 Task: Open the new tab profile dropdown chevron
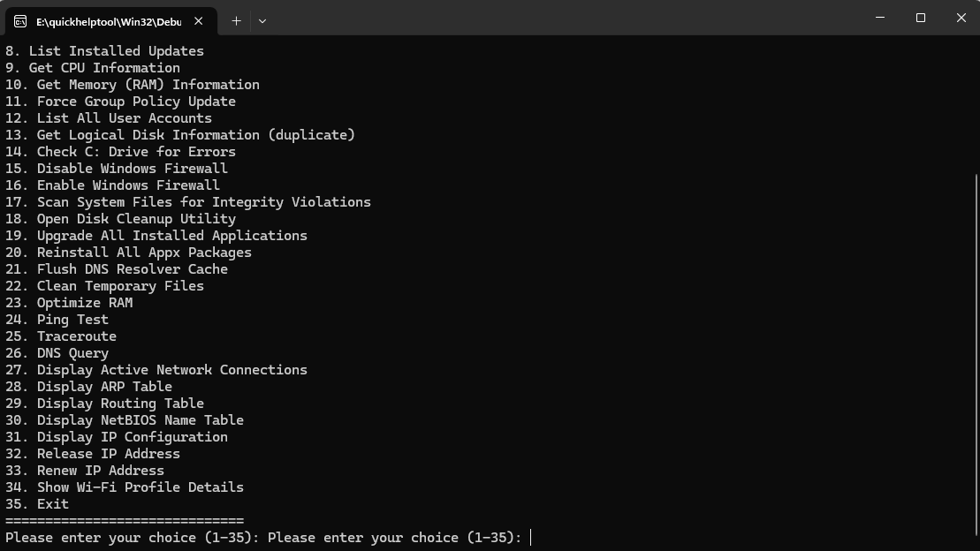tap(262, 21)
